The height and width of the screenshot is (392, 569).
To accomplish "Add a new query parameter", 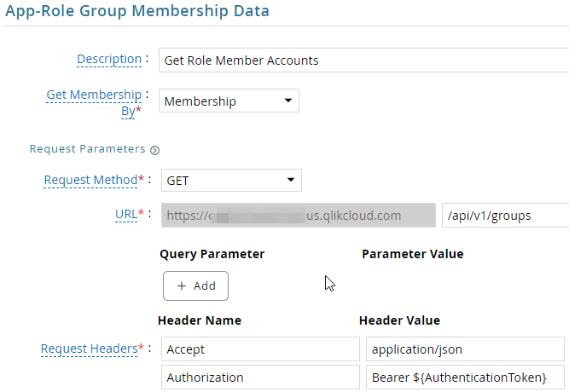I will (x=195, y=285).
